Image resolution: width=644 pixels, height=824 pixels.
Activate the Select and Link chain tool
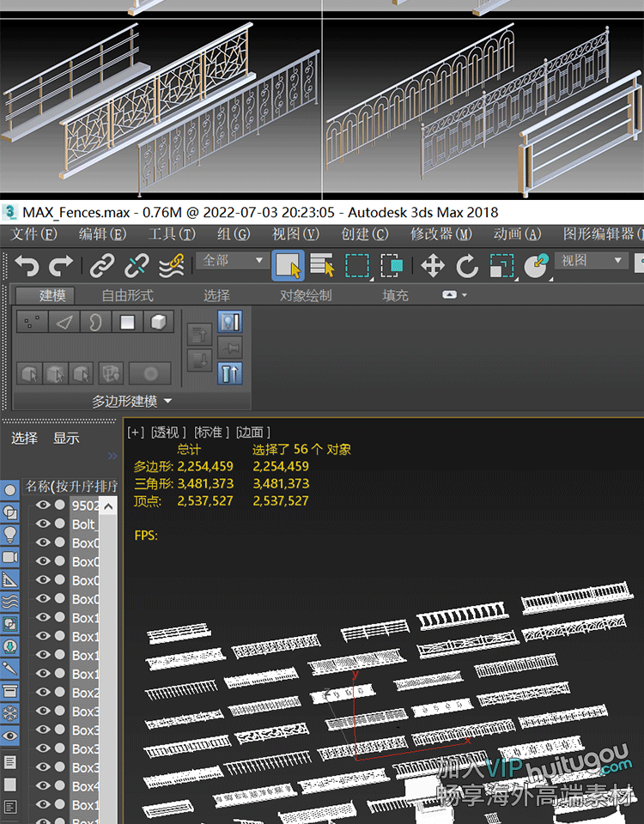pyautogui.click(x=102, y=266)
